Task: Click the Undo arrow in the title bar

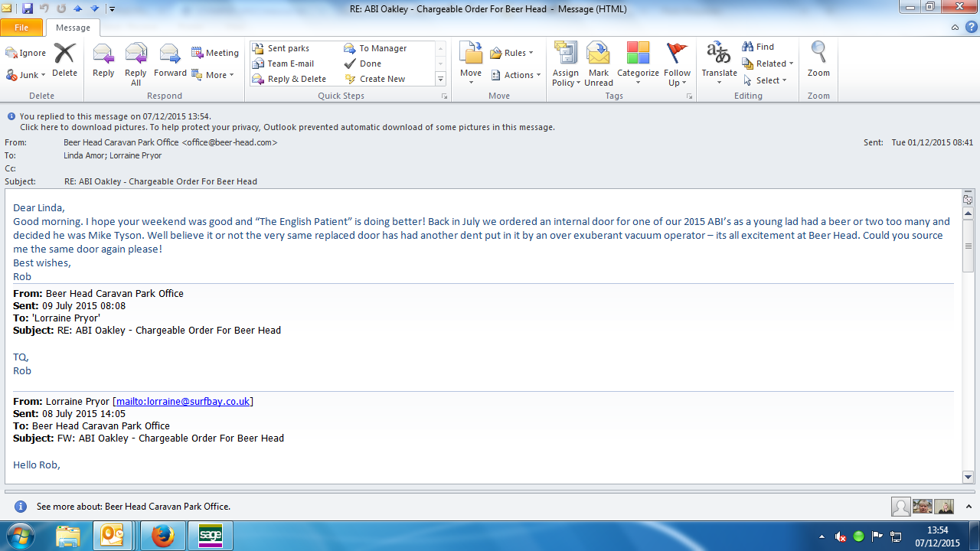Action: 44,9
